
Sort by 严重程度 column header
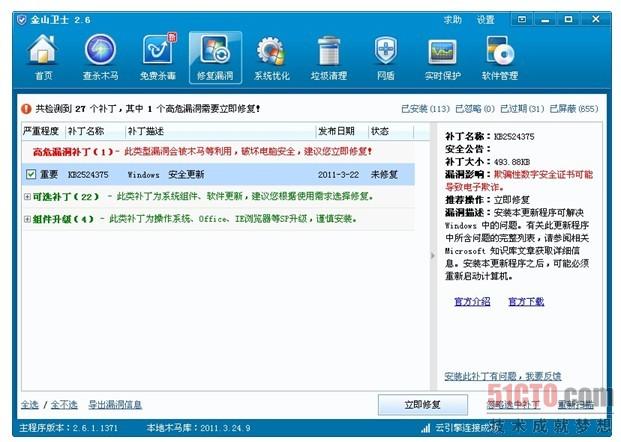click(x=41, y=131)
